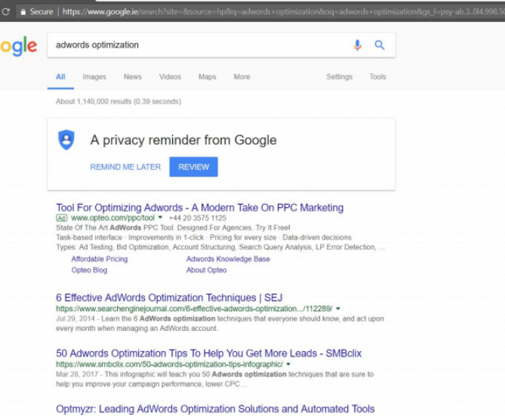Choose Remind Me Later on privacy reminder
The height and width of the screenshot is (420, 505).
[125, 167]
